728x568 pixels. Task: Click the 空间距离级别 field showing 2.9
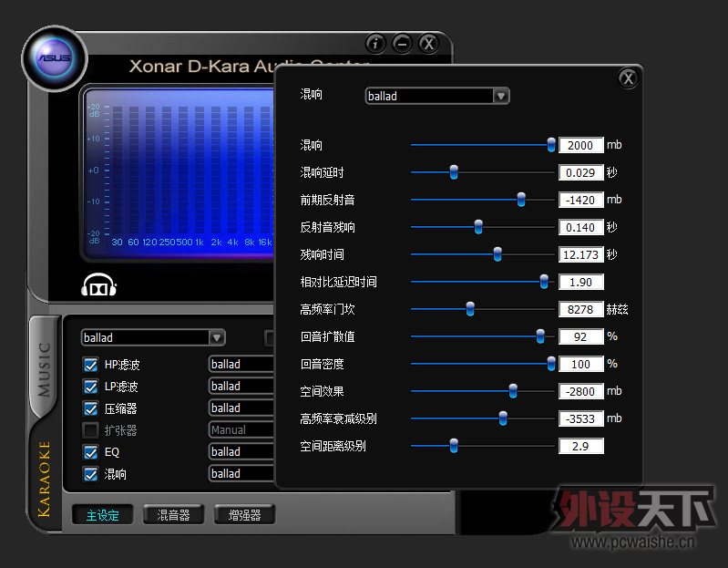click(x=580, y=447)
